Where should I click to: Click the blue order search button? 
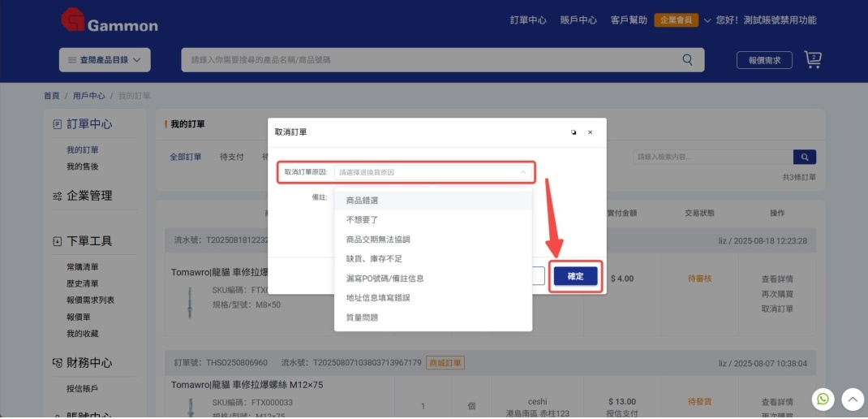pos(804,157)
